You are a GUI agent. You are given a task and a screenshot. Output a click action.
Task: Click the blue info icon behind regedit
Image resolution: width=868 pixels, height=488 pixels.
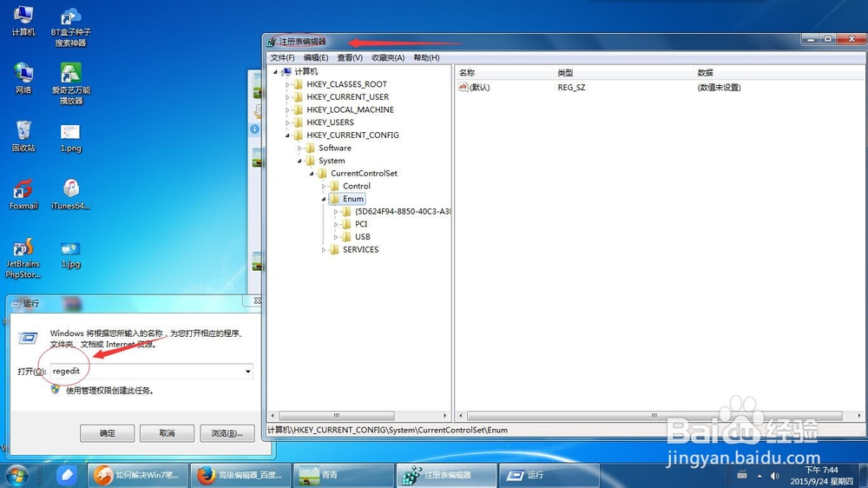click(x=254, y=129)
